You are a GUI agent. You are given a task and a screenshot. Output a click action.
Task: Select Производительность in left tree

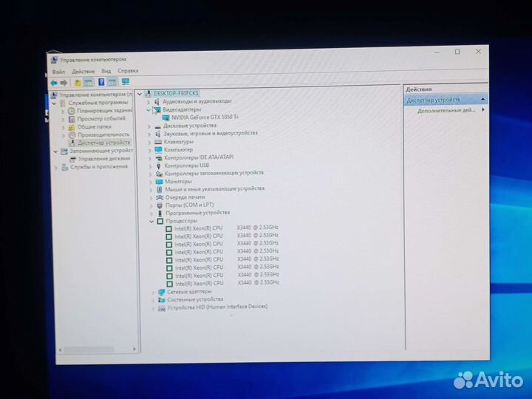[x=103, y=134]
